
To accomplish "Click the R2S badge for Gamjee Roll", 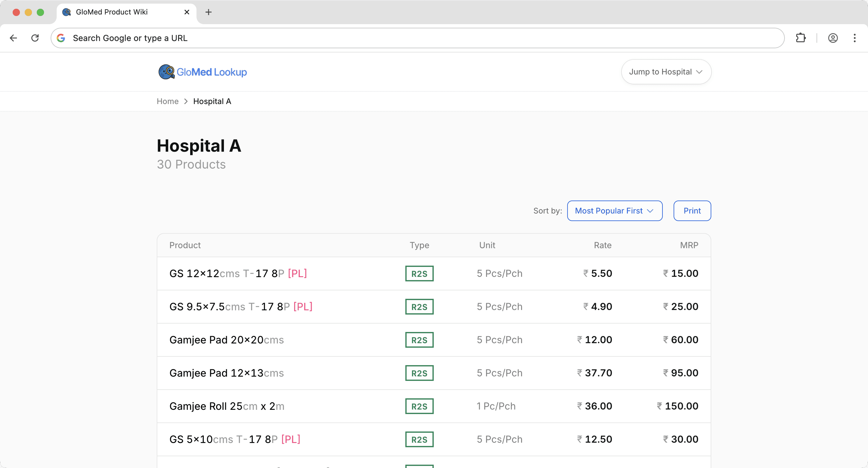I will [x=419, y=406].
